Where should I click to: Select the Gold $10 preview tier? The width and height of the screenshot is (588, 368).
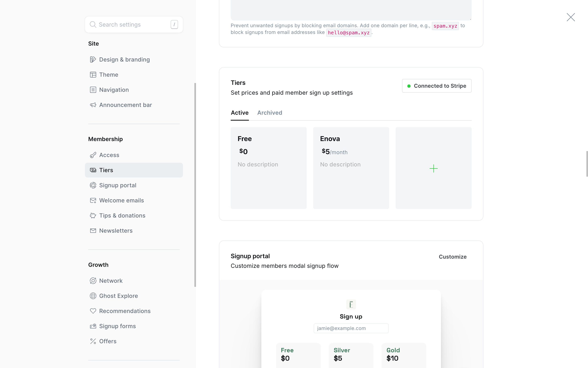(404, 355)
